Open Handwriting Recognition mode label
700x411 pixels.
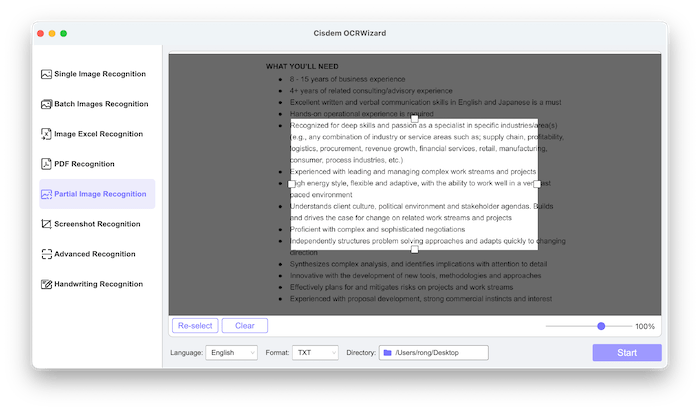click(98, 284)
